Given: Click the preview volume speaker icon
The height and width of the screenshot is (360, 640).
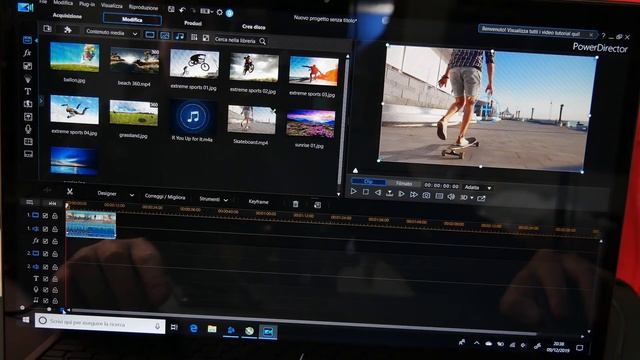Looking at the screenshot, I should (x=451, y=196).
